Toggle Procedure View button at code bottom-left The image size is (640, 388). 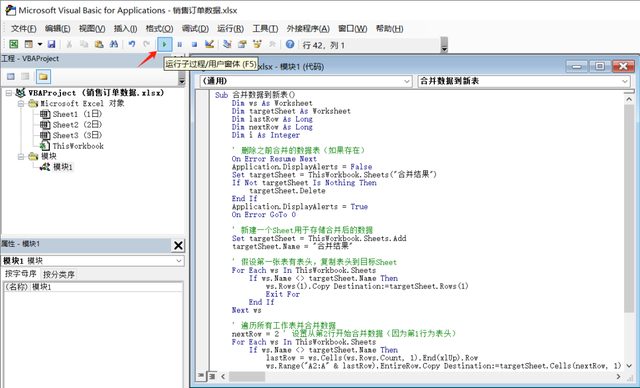[x=201, y=376]
